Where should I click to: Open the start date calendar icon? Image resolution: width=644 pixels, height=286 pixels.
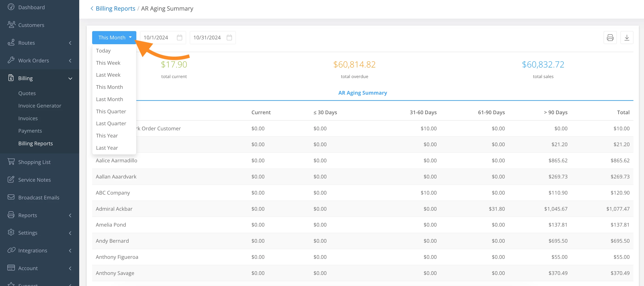179,38
